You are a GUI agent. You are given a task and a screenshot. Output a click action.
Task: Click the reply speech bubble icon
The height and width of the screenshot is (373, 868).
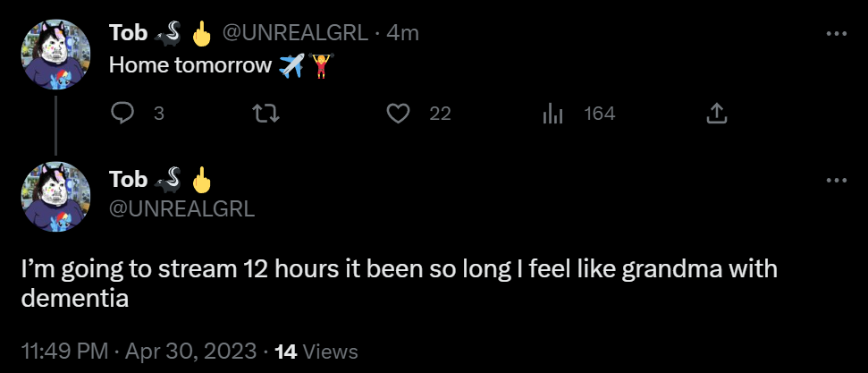(x=122, y=114)
